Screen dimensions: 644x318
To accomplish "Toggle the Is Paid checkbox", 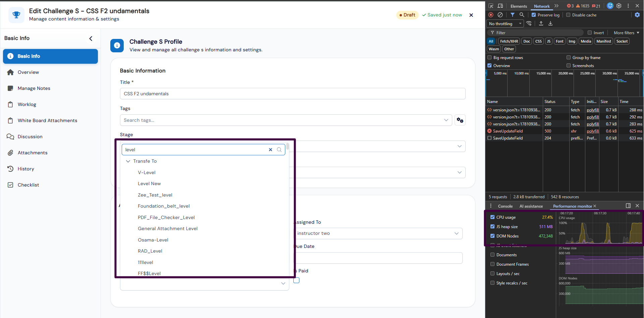I will [x=296, y=280].
